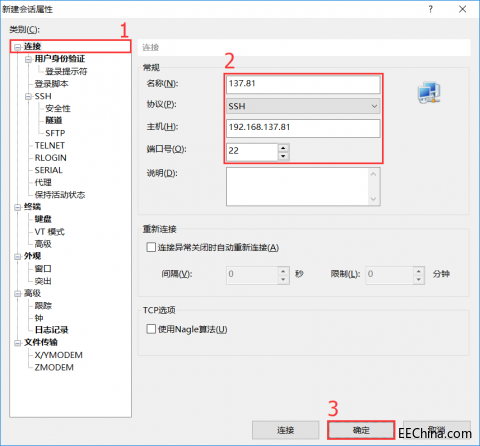Open the protocol SSH dropdown
This screenshot has width=480, height=446.
pyautogui.click(x=303, y=106)
